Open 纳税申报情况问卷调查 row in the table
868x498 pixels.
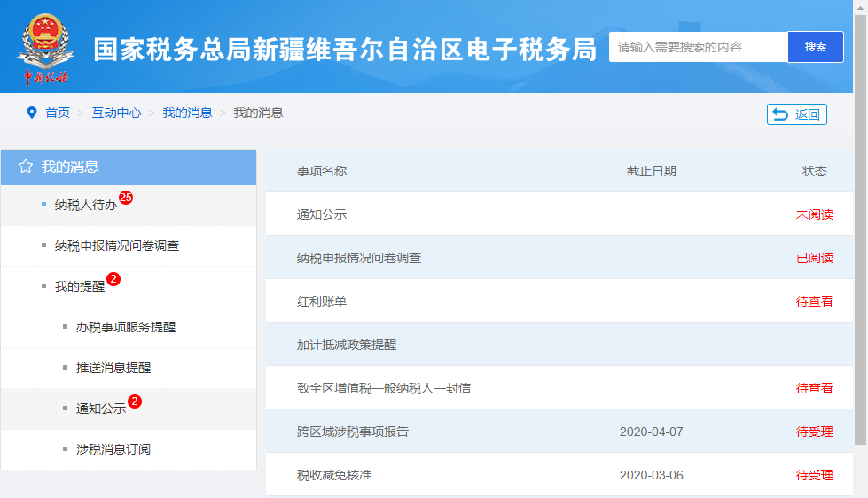pos(559,258)
